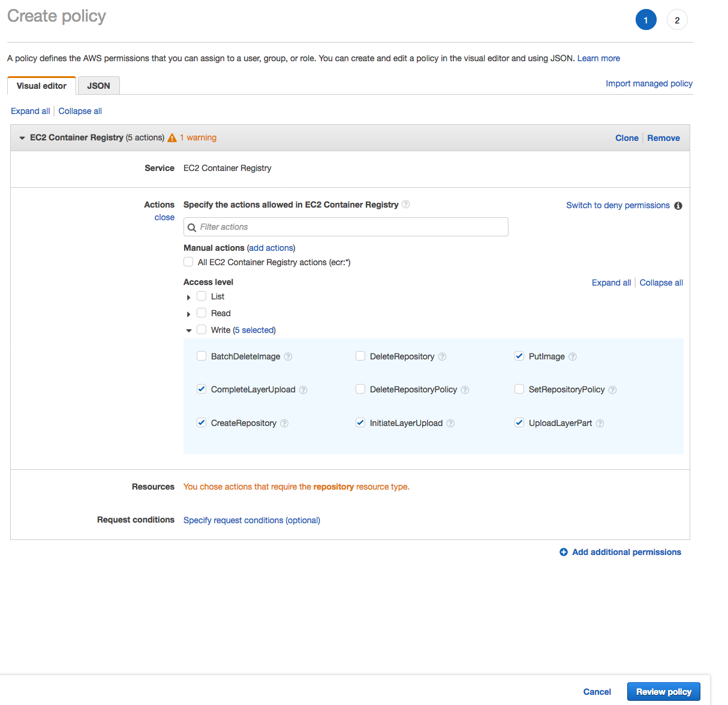Click EC2 Container Registry service name
The width and height of the screenshot is (728, 705).
click(x=227, y=168)
